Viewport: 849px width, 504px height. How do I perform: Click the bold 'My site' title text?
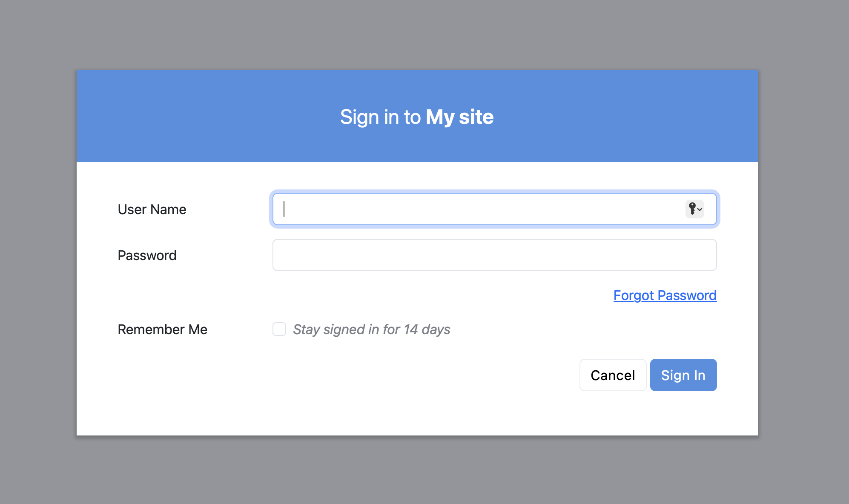460,117
